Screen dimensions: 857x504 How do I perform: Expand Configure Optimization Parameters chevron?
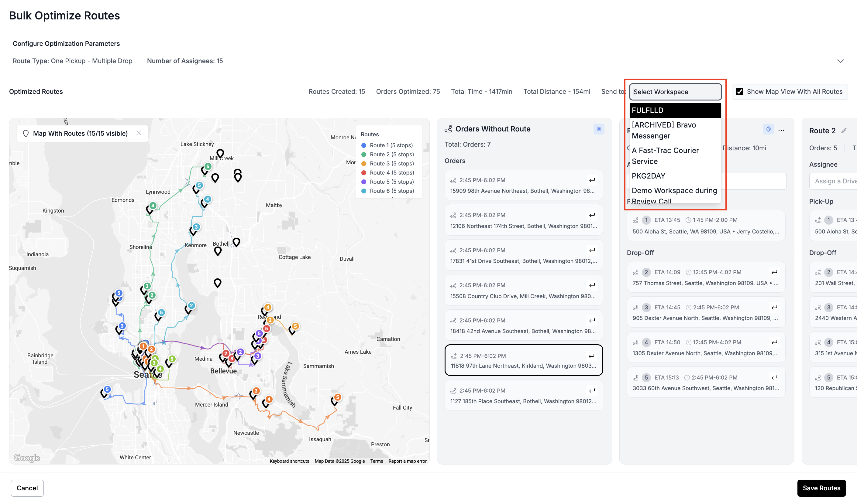coord(840,61)
